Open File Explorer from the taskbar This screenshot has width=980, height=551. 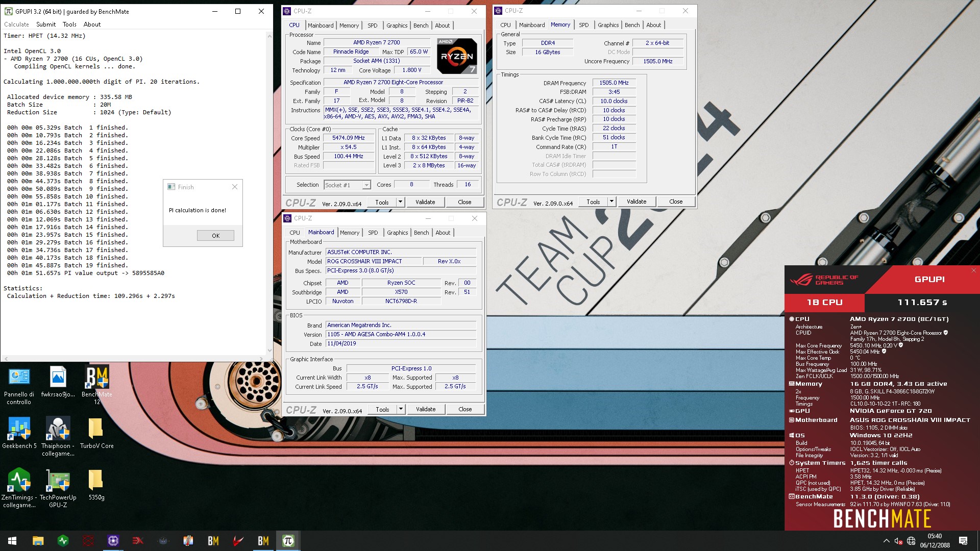pos(38,541)
